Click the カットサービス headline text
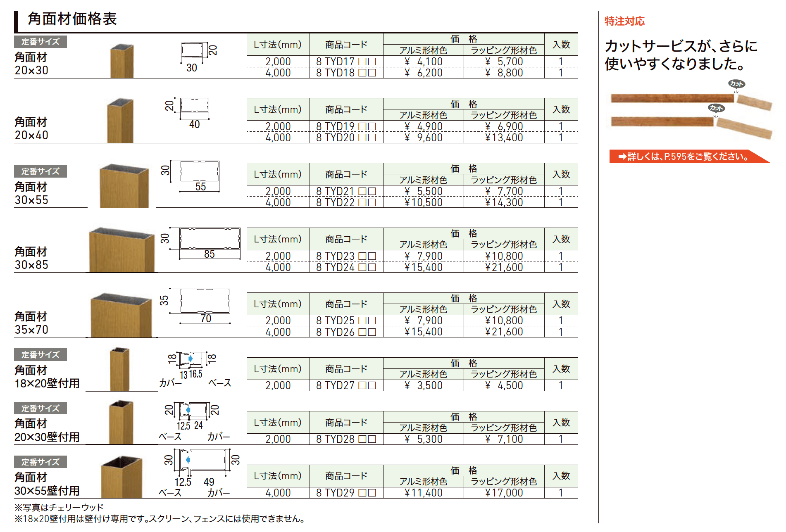Viewport: 786px width, 532px height. 681,55
